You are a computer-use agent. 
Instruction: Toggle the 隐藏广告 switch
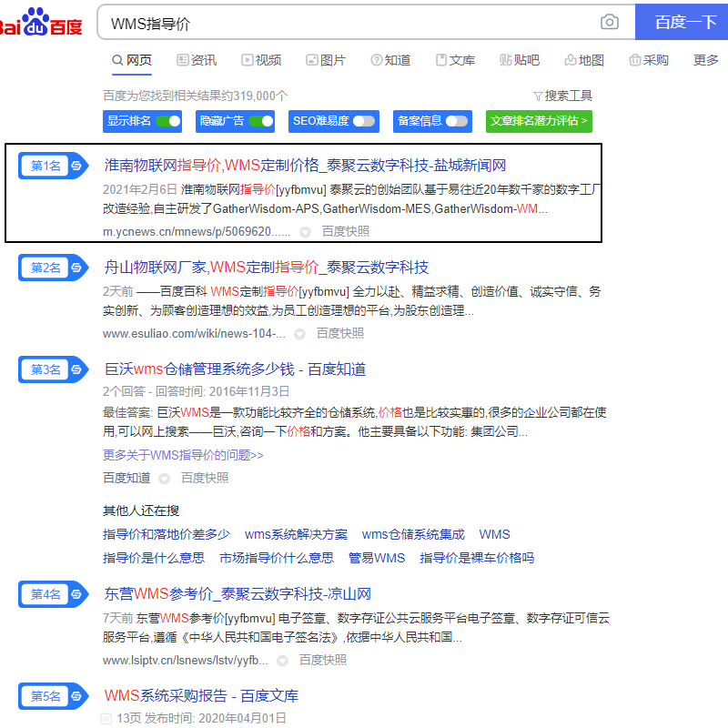pos(261,121)
